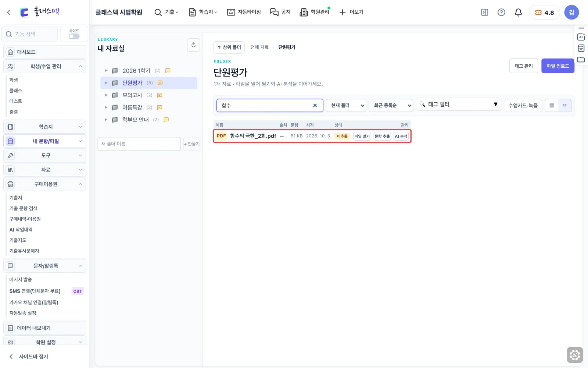Open the folder icon on right rail

pyautogui.click(x=581, y=60)
